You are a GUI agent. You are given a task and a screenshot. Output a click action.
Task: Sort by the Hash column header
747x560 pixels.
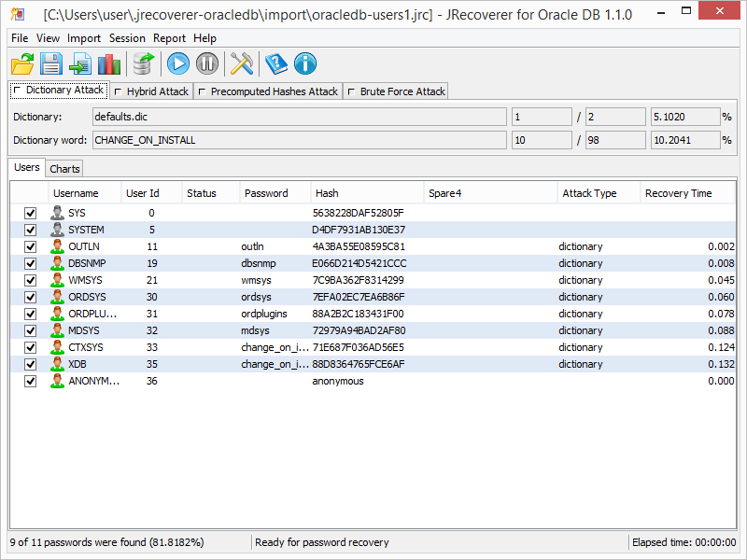[367, 193]
